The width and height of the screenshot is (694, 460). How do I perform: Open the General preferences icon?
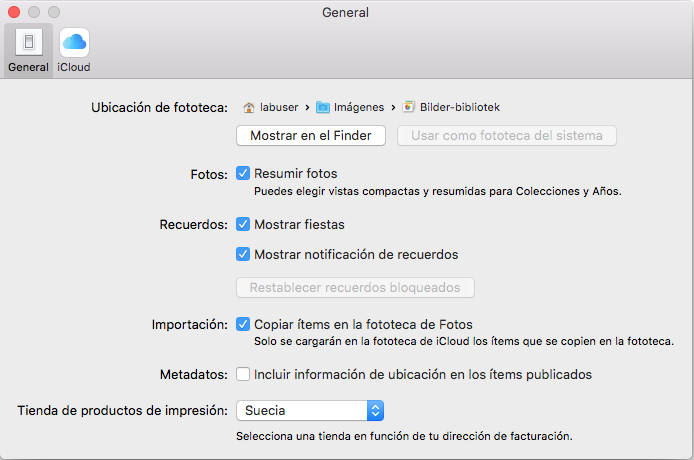pos(29,42)
